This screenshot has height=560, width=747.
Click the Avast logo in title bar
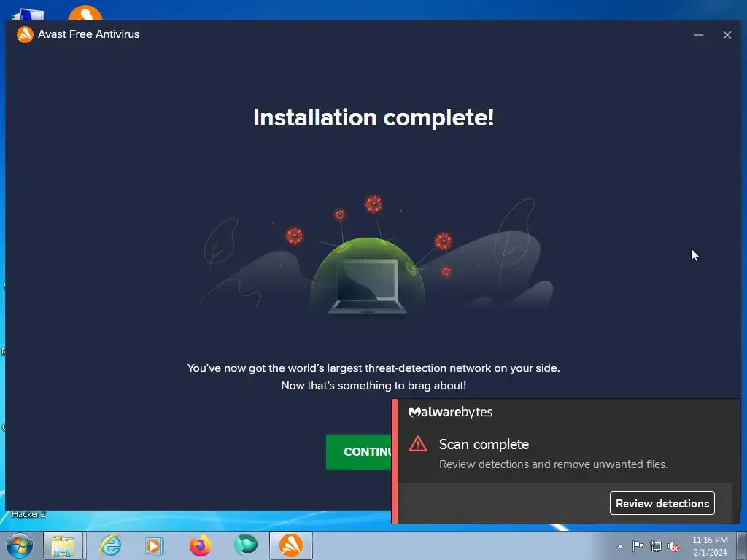point(25,34)
